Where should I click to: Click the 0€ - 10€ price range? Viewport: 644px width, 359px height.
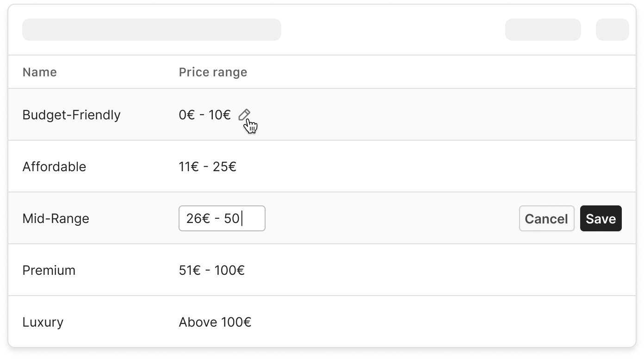(204, 115)
